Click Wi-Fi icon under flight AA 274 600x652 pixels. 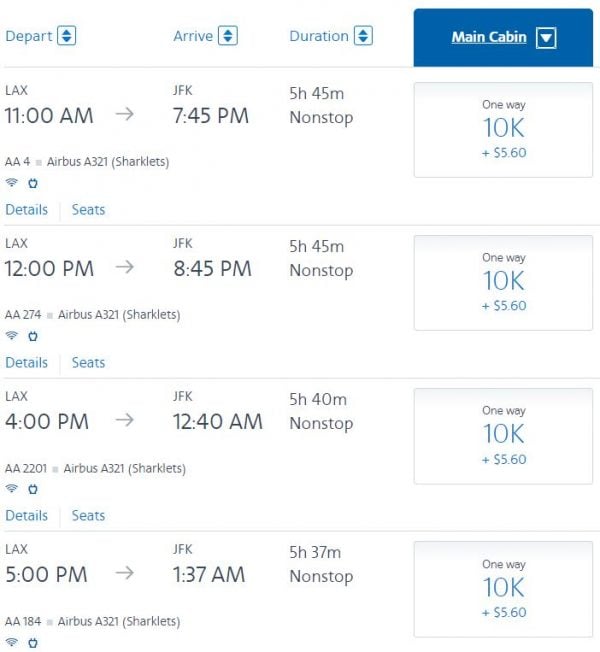(x=12, y=336)
